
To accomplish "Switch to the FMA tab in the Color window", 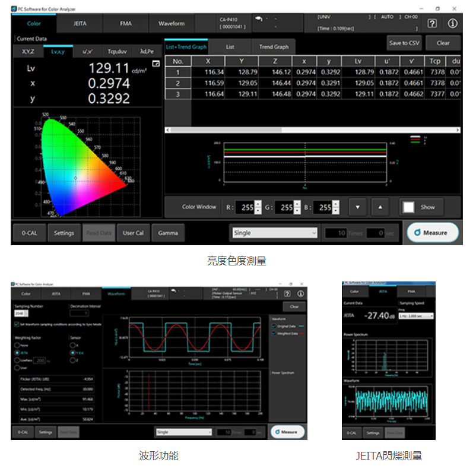I will pyautogui.click(x=126, y=23).
